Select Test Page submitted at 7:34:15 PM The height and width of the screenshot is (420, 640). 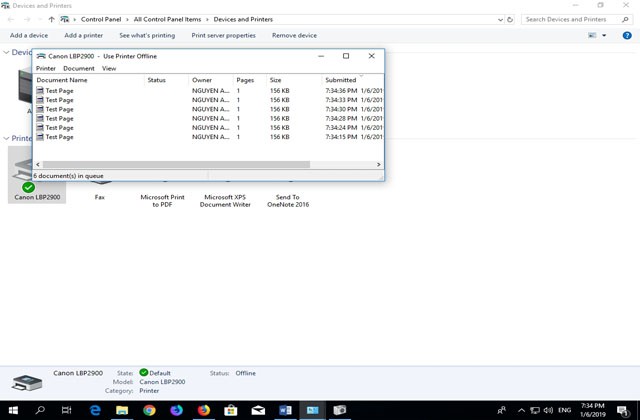pyautogui.click(x=208, y=137)
